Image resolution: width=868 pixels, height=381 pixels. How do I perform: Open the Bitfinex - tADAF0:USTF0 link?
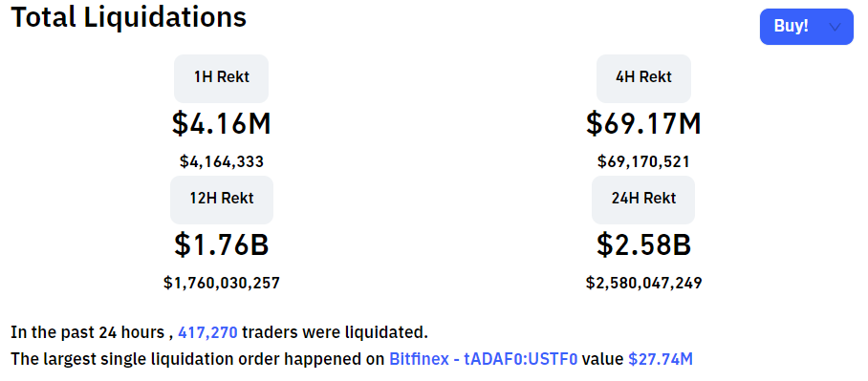484,359
